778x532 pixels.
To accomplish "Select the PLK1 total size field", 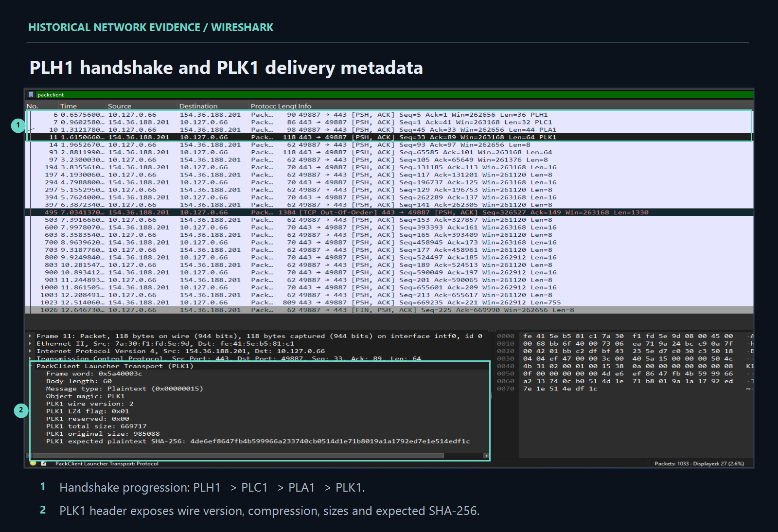I will pyautogui.click(x=96, y=426).
